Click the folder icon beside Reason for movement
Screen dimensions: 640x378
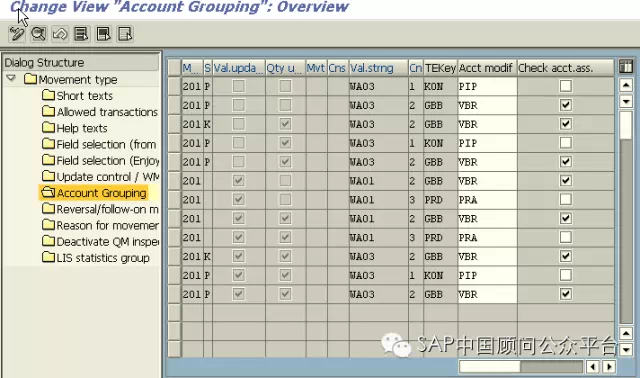pyautogui.click(x=49, y=225)
